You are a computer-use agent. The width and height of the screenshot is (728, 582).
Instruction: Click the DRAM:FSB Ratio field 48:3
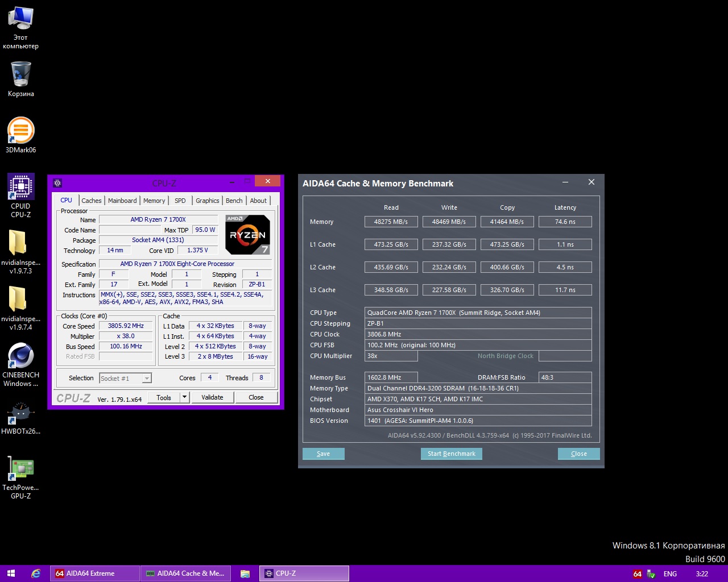click(565, 377)
